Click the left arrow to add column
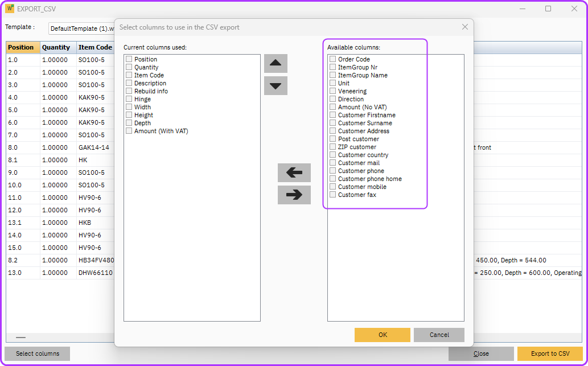The image size is (588, 366). (x=294, y=172)
